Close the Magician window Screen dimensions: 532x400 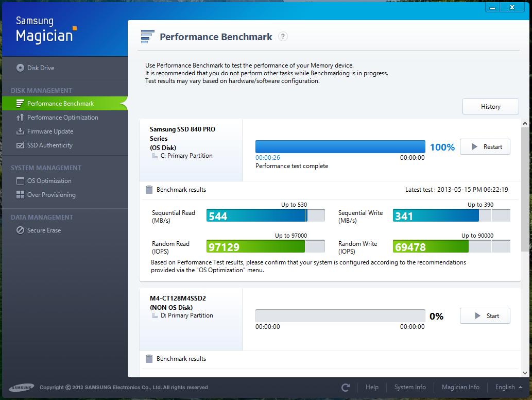tap(512, 7)
